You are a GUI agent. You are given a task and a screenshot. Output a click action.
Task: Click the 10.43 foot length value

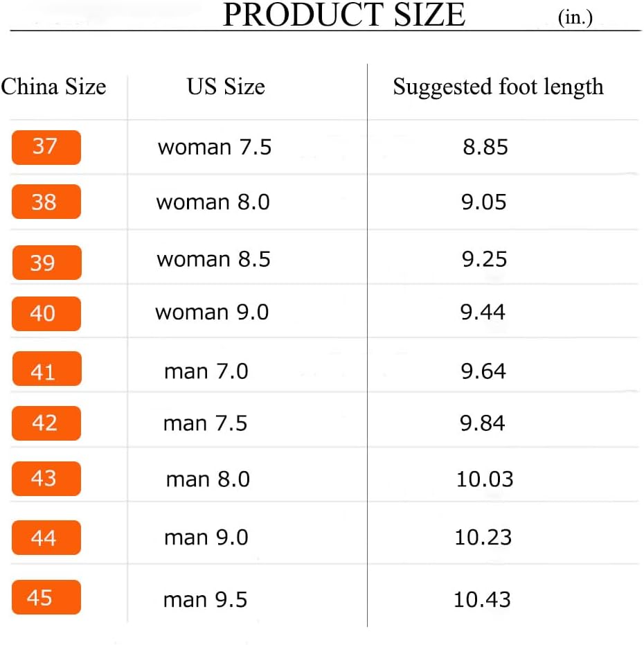(x=482, y=599)
